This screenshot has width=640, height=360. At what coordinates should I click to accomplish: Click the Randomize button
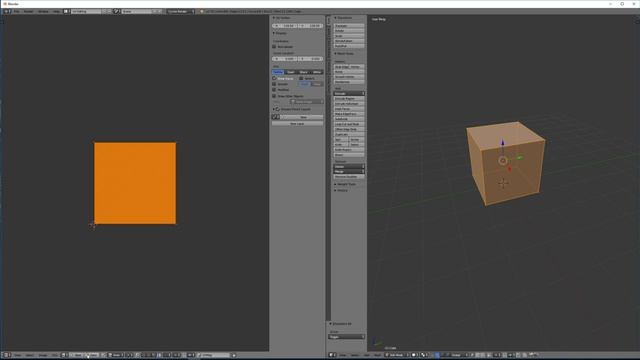349,82
